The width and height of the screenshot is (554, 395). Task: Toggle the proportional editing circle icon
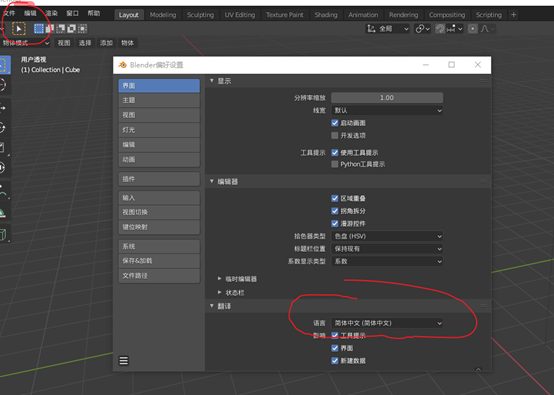pos(473,29)
